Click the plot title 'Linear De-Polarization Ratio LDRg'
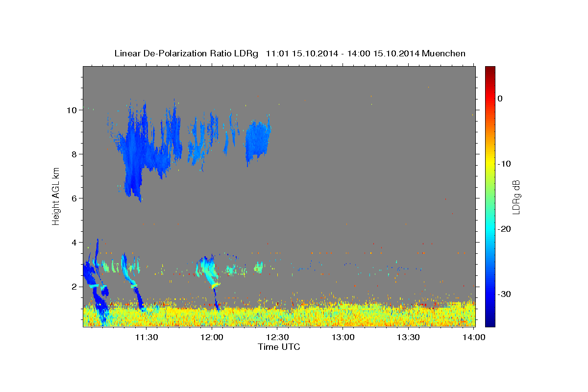This screenshot has width=588, height=392. (186, 53)
